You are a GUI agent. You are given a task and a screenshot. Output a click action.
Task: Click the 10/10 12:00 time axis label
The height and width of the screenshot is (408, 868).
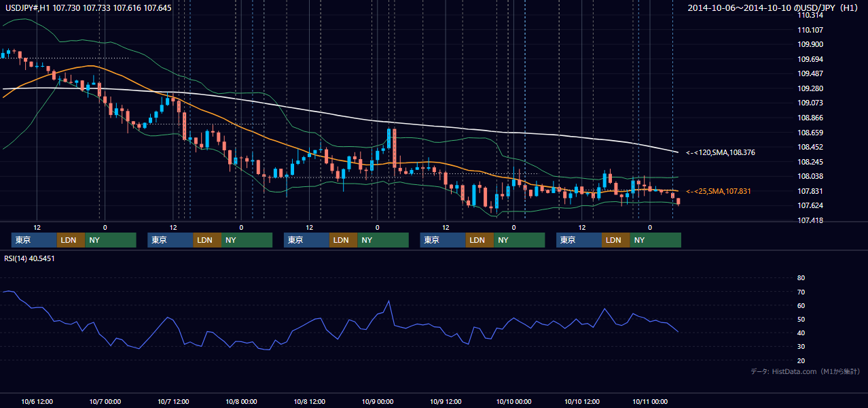pyautogui.click(x=582, y=402)
